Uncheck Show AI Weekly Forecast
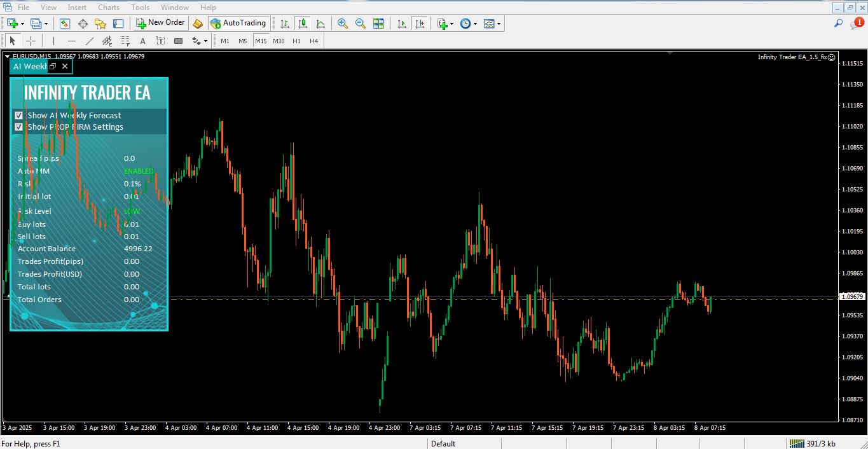This screenshot has height=449, width=868. [x=18, y=115]
